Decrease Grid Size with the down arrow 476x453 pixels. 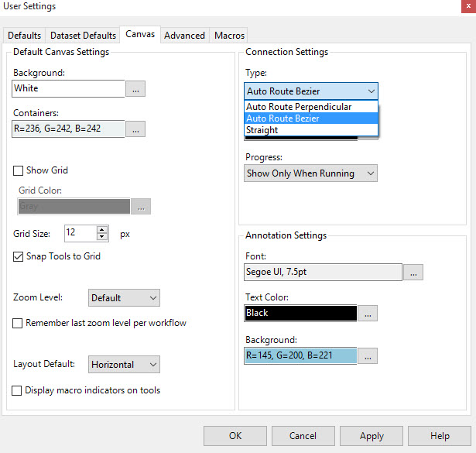[102, 236]
